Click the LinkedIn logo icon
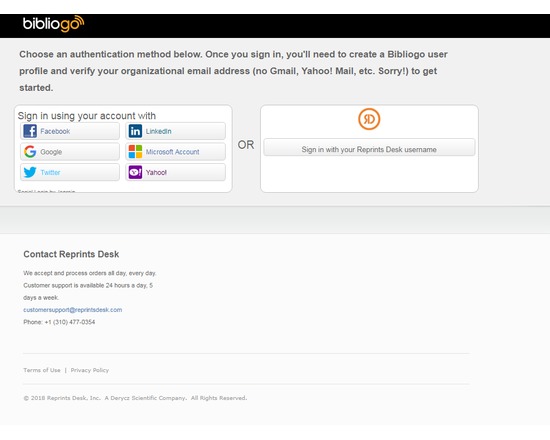Screen dimensions: 550x440 click(x=135, y=131)
